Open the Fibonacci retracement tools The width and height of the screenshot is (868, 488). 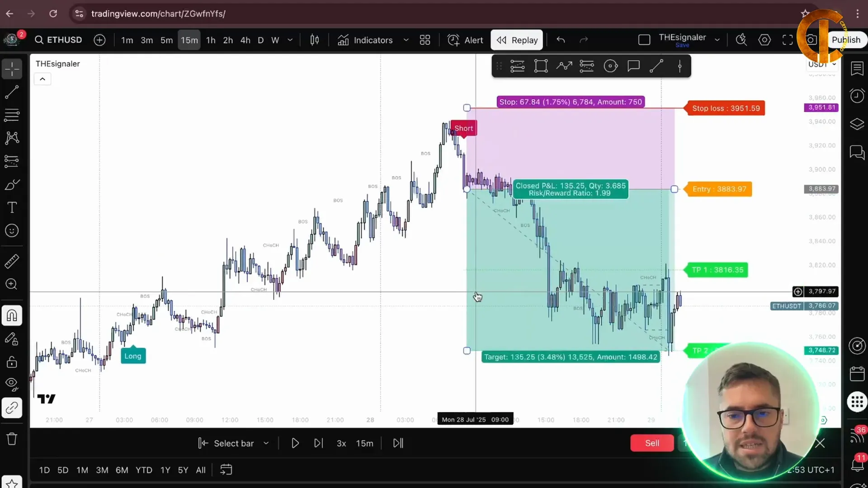click(x=12, y=115)
